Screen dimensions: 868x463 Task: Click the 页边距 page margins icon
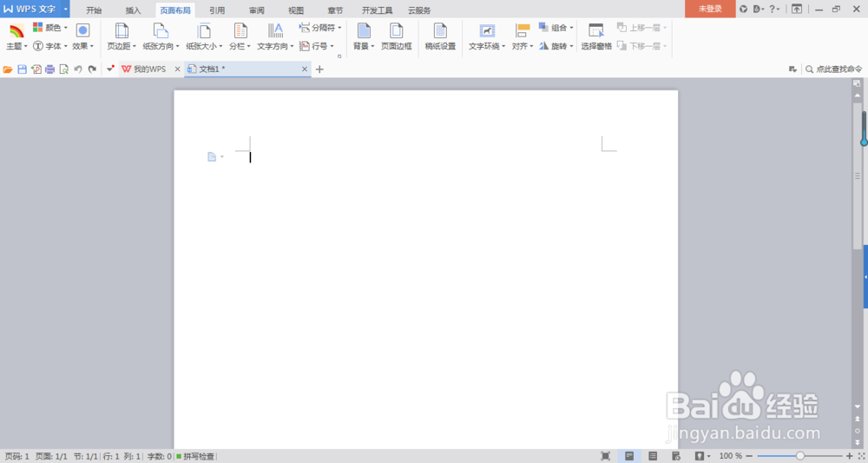click(122, 30)
